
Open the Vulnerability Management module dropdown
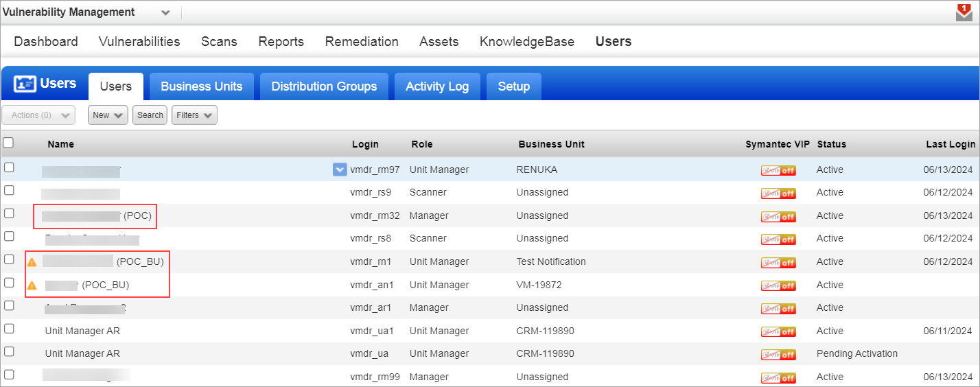click(x=165, y=12)
